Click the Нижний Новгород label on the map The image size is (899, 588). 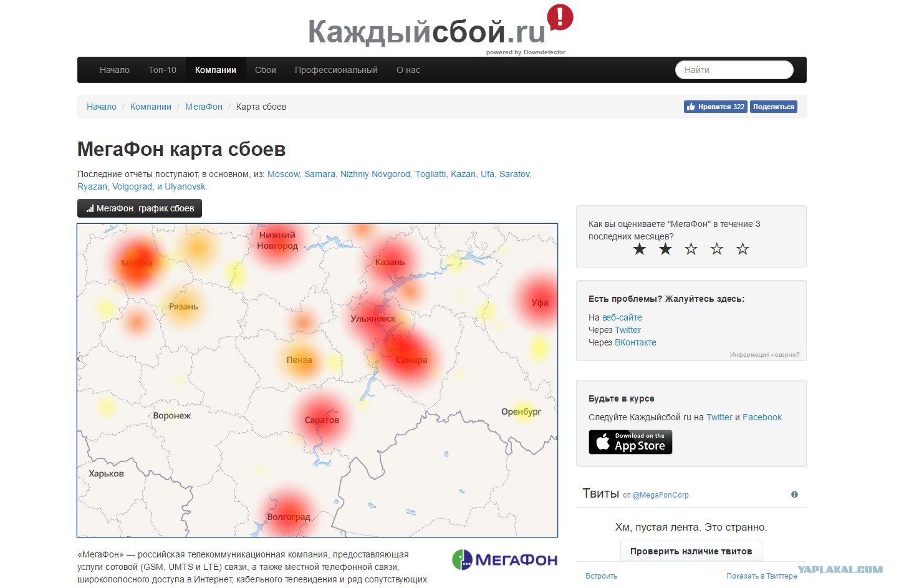pos(277,241)
